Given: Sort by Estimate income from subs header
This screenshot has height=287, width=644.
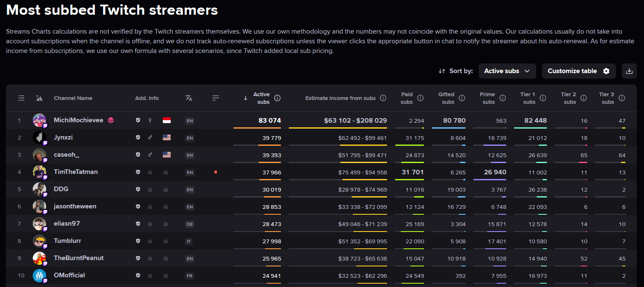Looking at the screenshot, I should (x=340, y=98).
